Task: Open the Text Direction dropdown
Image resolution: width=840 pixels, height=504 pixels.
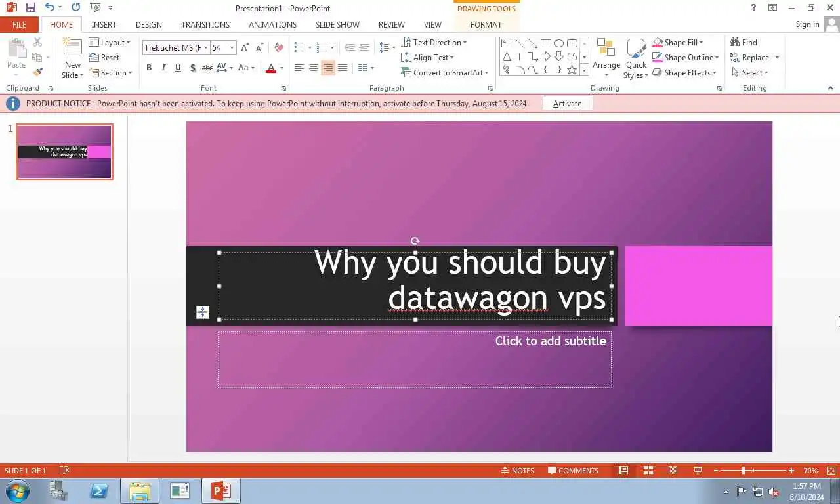Action: pyautogui.click(x=434, y=43)
